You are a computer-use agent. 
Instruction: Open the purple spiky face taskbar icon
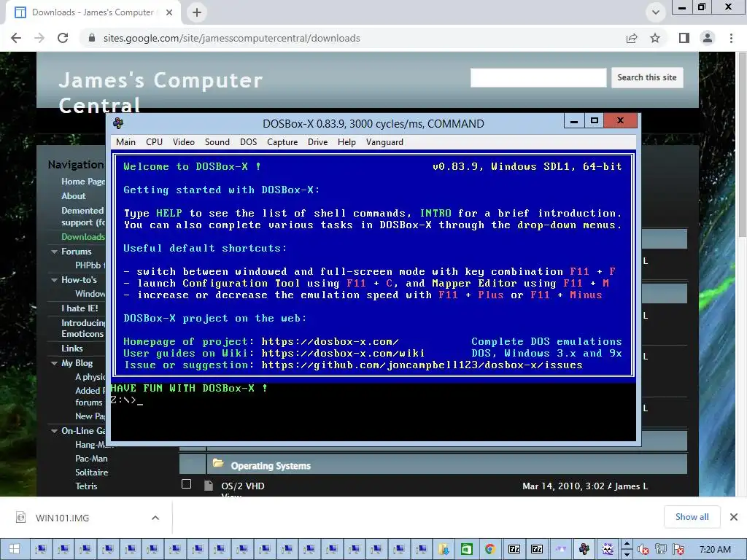click(x=608, y=550)
